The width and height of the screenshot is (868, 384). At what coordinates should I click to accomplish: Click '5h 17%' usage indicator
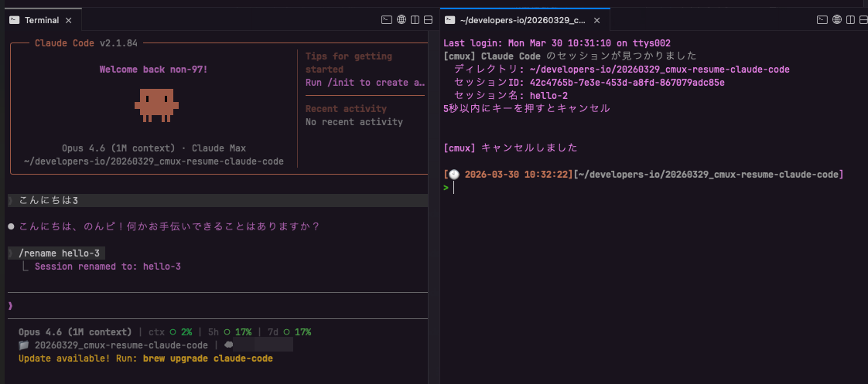coord(229,332)
